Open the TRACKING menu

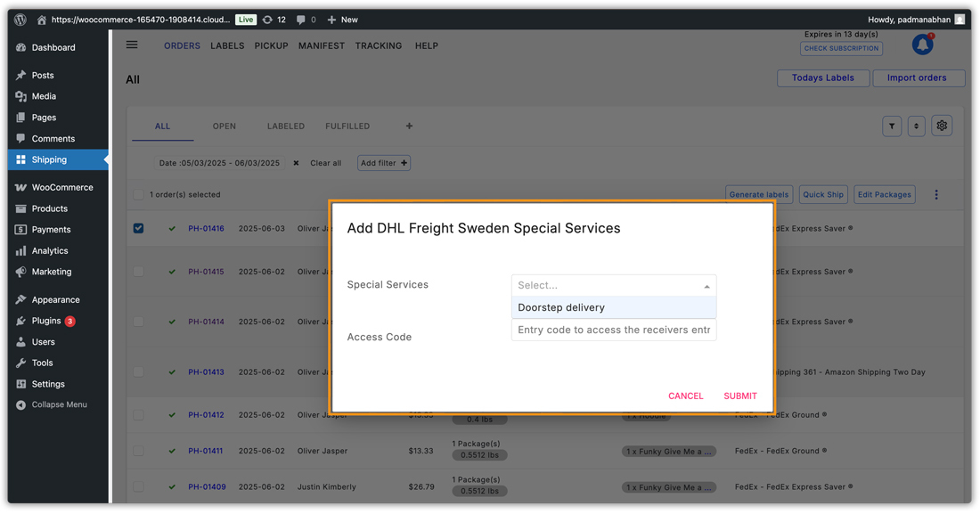379,45
